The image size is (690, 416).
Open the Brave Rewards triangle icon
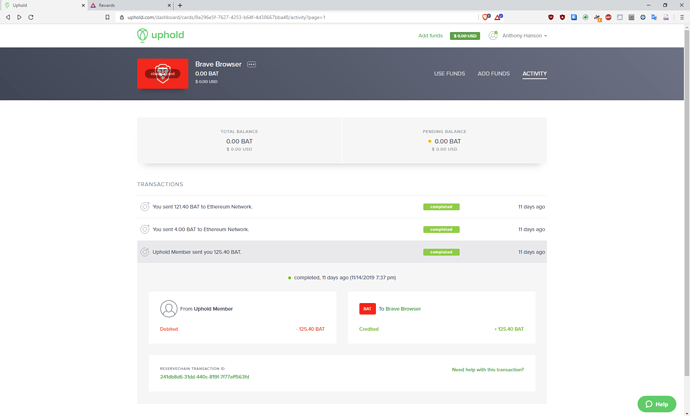click(499, 17)
